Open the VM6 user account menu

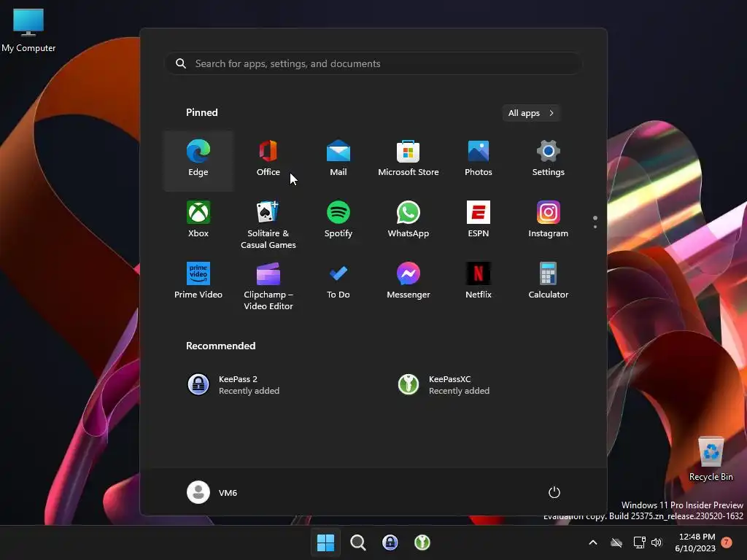[212, 492]
